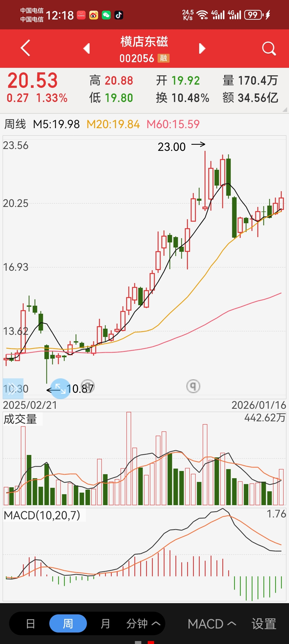Tap the open price 19.92
289x644 pixels.
[x=186, y=81]
